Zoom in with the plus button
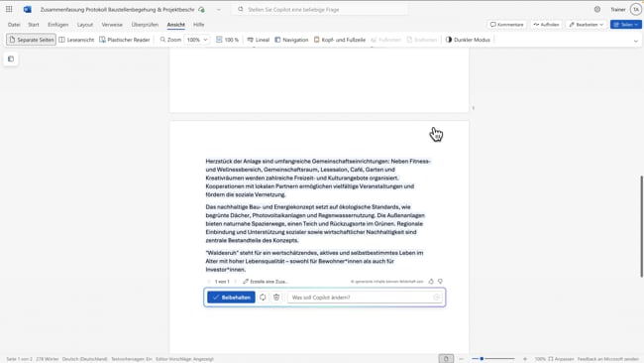644x363 pixels. coord(525,359)
